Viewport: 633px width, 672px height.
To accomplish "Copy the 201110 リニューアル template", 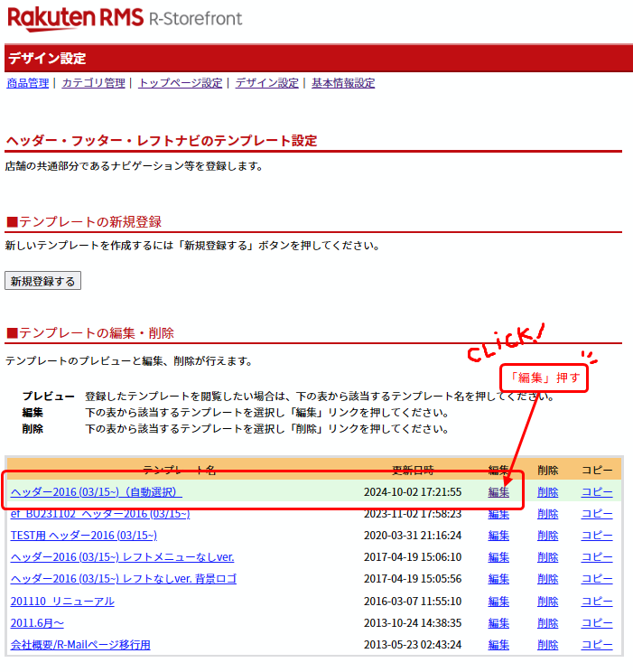I will point(596,601).
